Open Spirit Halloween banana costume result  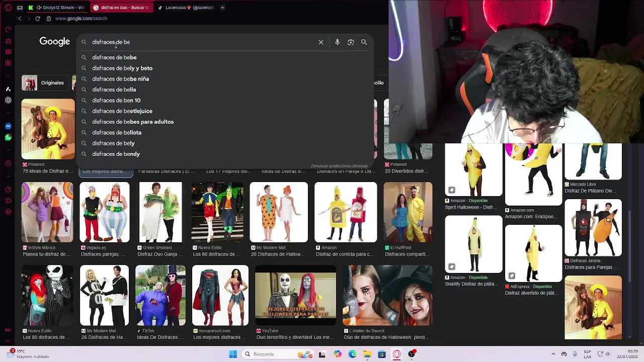pos(473,169)
